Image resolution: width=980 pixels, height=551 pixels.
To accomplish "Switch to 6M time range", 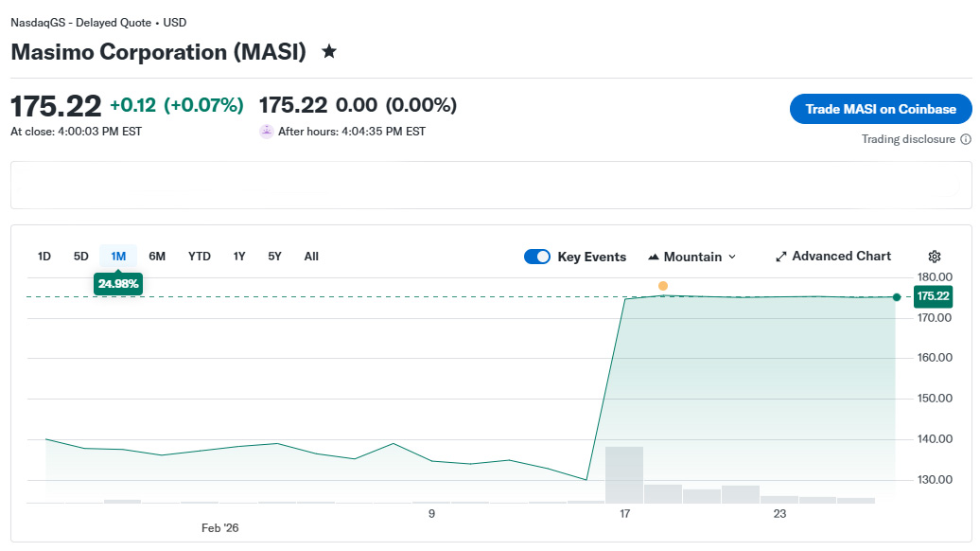I will coord(157,257).
